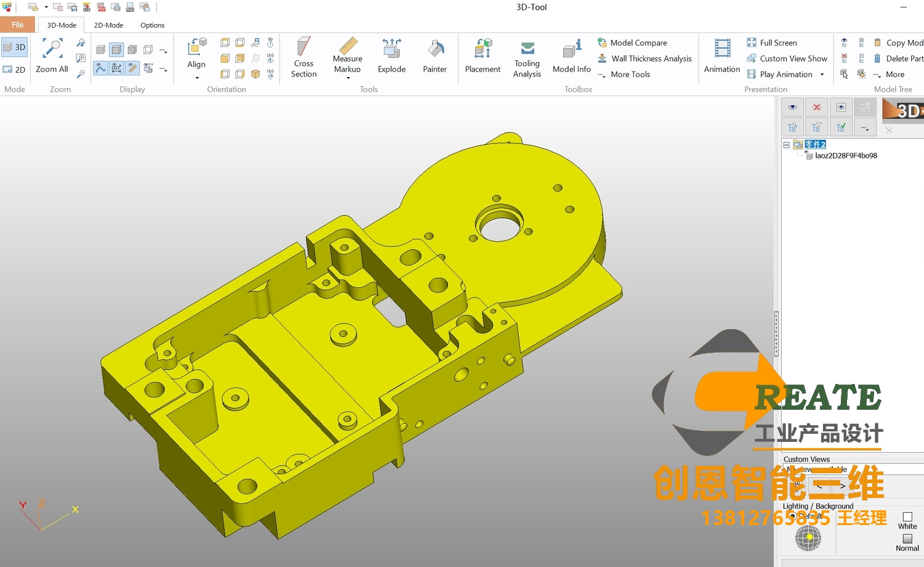Click Zoom All magnifier
The image size is (924, 567).
click(x=52, y=49)
